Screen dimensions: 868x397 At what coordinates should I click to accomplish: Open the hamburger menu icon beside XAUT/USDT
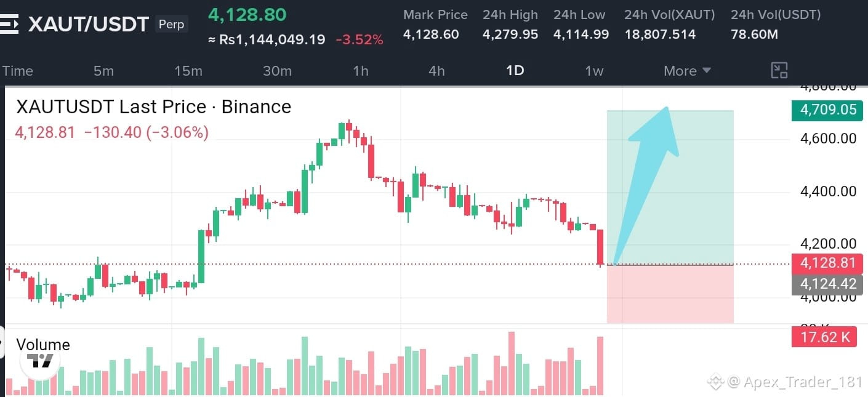(10, 24)
